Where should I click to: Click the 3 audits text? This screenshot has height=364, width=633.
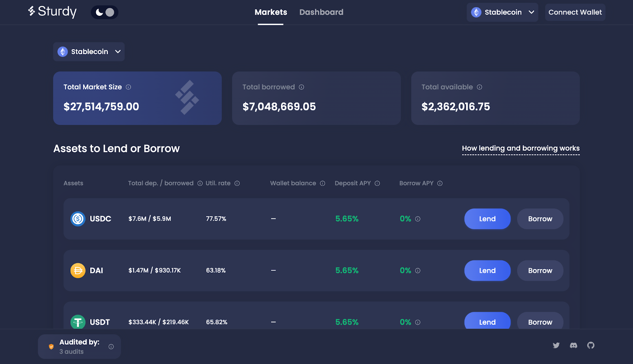coord(72,352)
